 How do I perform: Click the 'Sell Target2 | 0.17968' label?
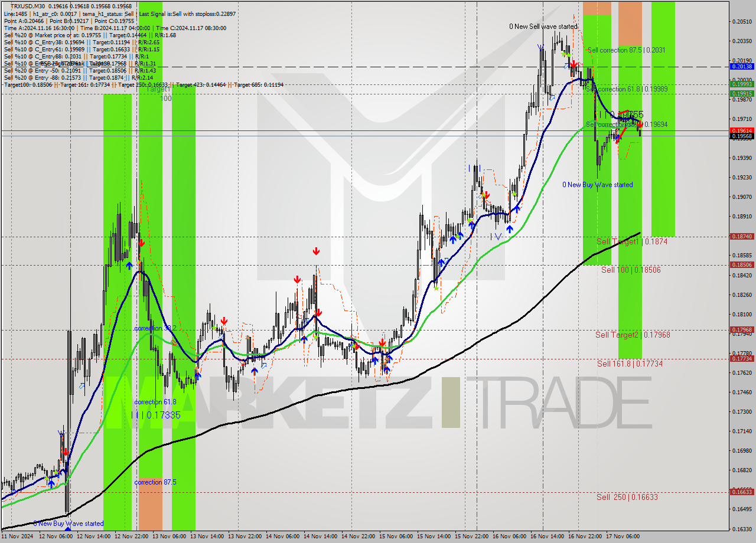pyautogui.click(x=633, y=335)
